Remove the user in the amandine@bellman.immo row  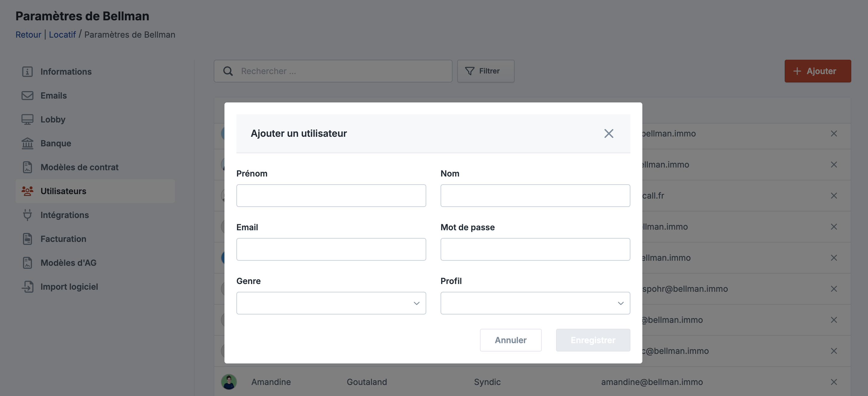pos(834,382)
